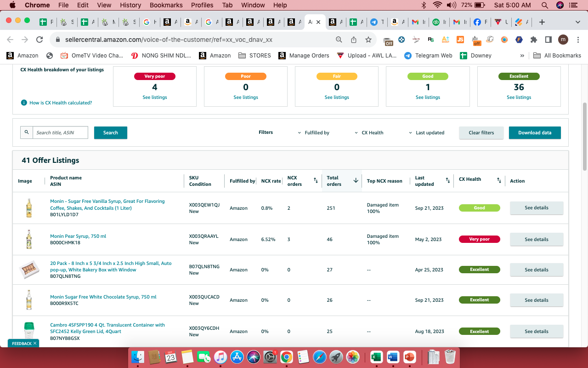
Task: Open the Manage Orders bookmark
Action: [303, 56]
